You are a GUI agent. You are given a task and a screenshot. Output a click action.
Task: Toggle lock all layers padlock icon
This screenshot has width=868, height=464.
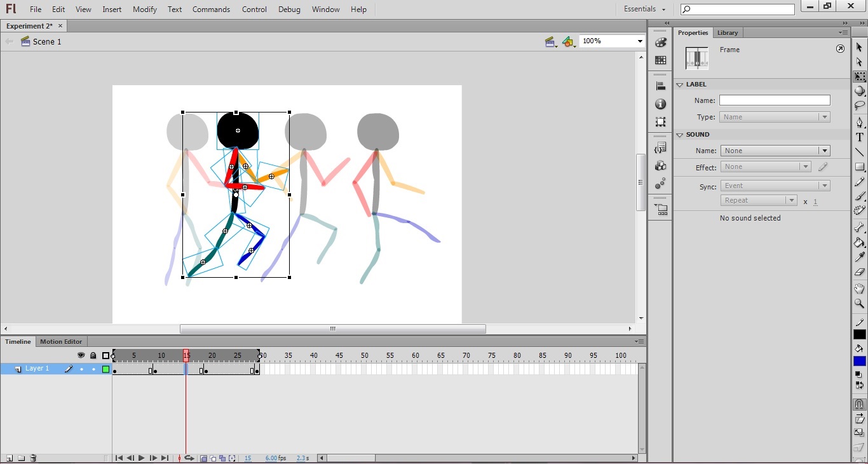(x=93, y=355)
